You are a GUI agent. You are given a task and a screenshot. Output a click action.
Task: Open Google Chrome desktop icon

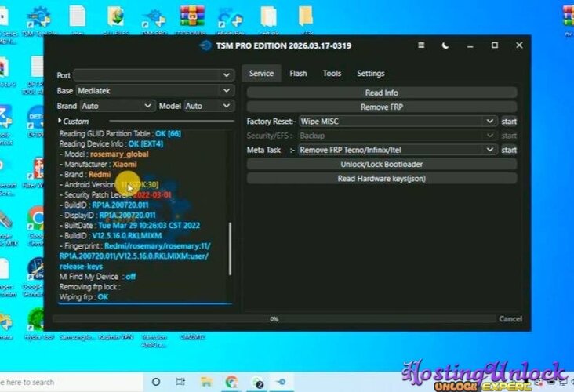36,217
